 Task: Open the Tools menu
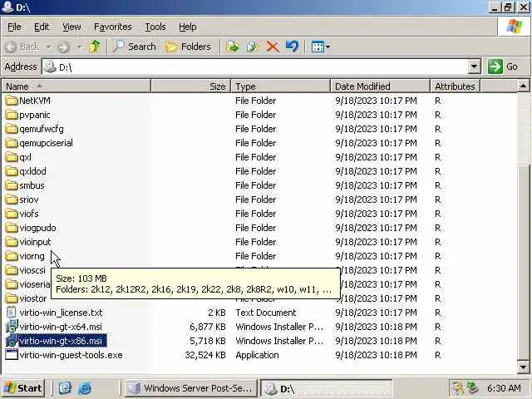[155, 27]
